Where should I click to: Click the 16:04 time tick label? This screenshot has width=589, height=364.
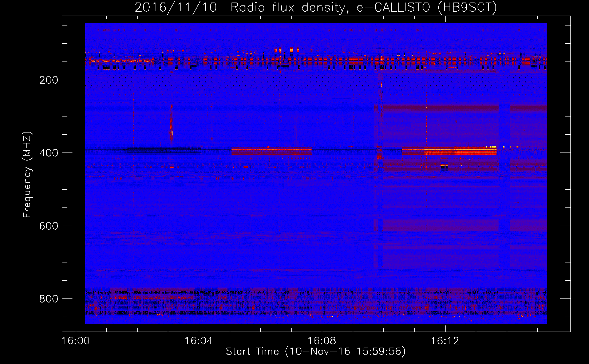coord(199,341)
